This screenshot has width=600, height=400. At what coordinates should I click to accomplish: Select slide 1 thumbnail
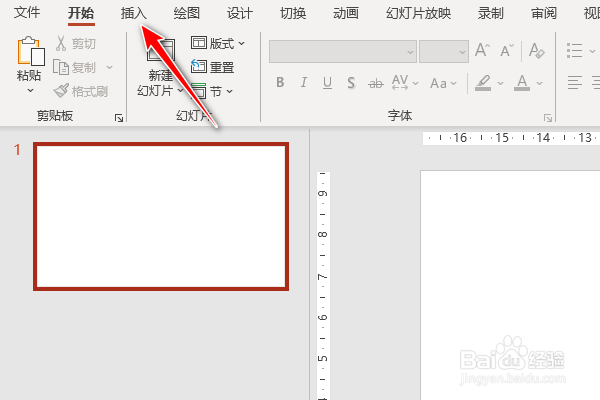tap(161, 216)
